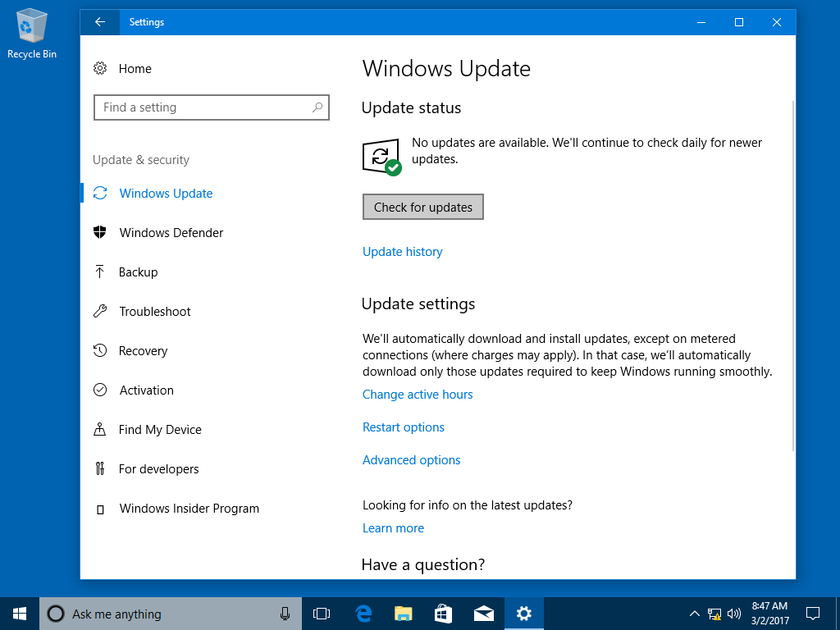
Task: Open Home using the gear icon
Action: (x=99, y=68)
